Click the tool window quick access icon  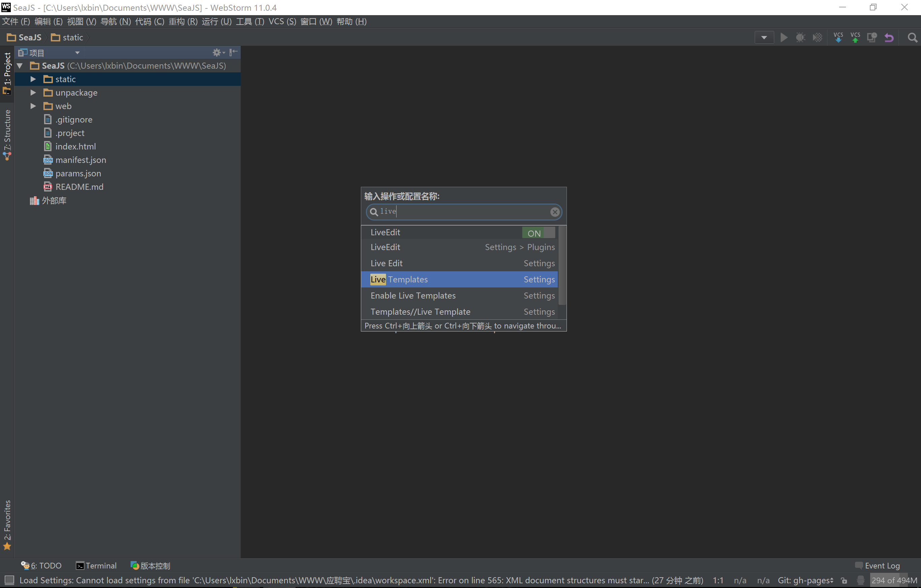[x=9, y=580]
